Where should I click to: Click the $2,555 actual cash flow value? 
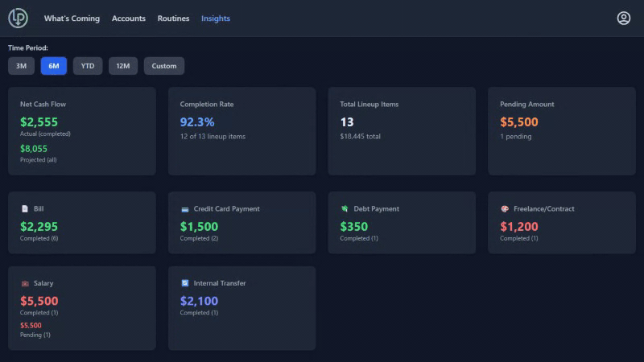click(39, 122)
